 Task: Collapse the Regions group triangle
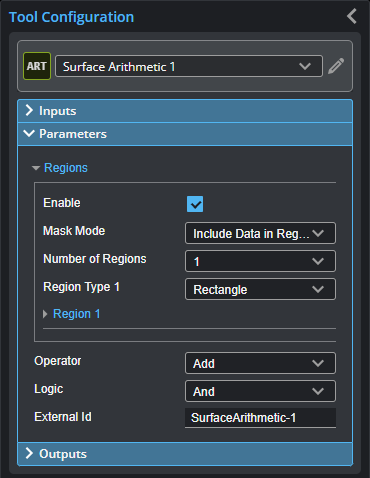[x=36, y=168]
